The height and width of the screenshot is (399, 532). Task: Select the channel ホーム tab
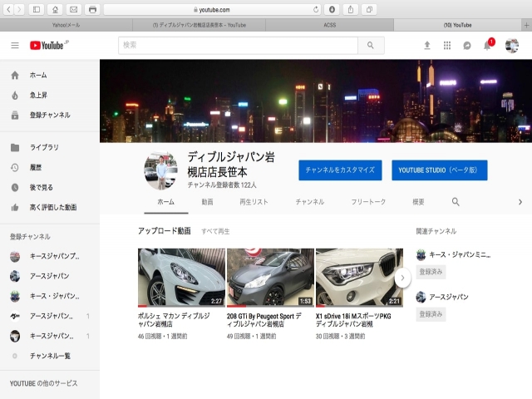coord(166,202)
